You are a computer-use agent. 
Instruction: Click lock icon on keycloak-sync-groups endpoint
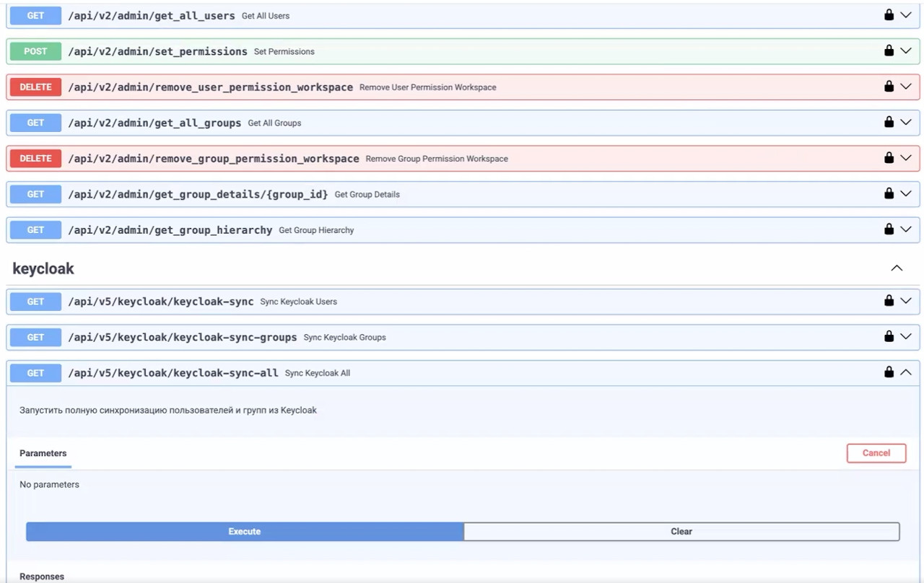[x=889, y=336]
